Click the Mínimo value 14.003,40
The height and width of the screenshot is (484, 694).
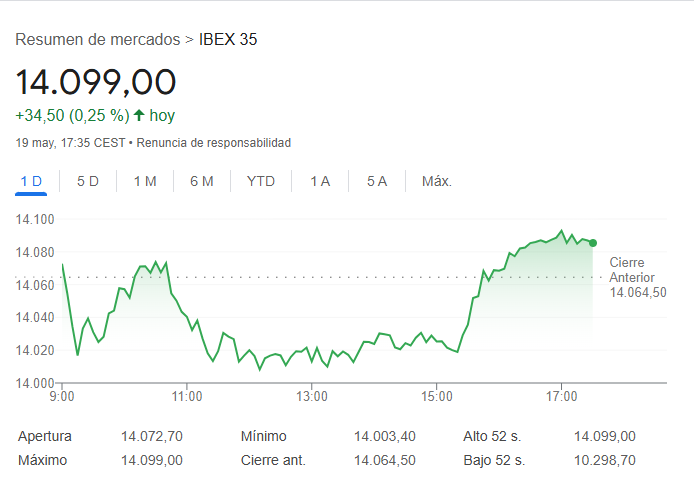384,436
